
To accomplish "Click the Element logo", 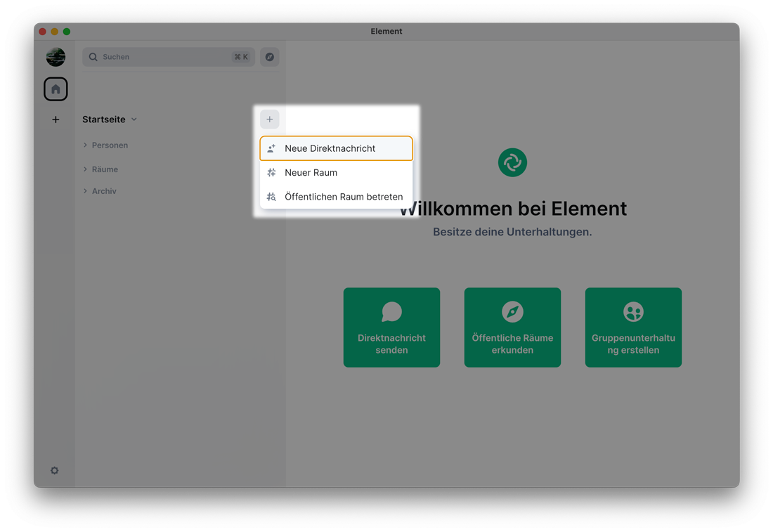I will (x=512, y=162).
